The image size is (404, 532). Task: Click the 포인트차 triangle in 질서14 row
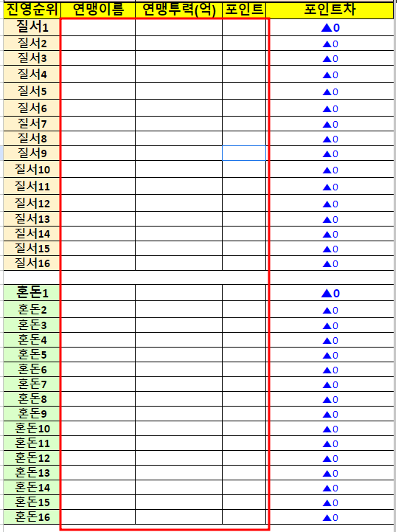pyautogui.click(x=327, y=234)
